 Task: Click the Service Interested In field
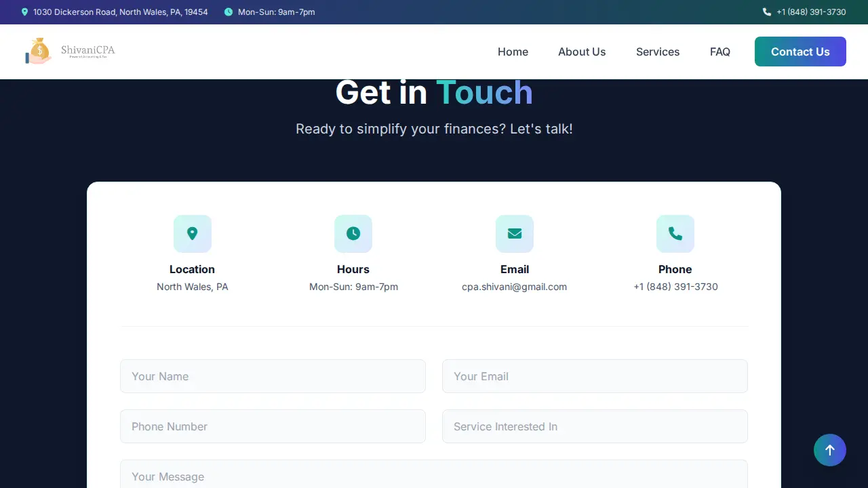tap(595, 426)
